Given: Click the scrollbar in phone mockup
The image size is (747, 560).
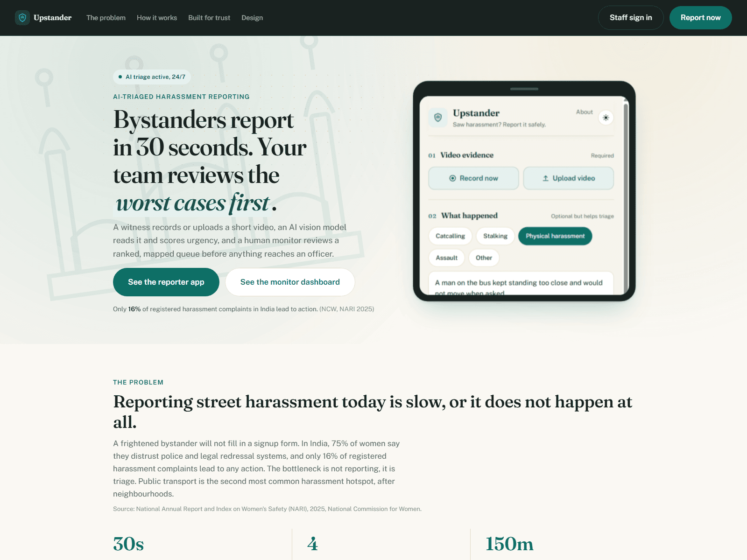Looking at the screenshot, I should pos(626,196).
